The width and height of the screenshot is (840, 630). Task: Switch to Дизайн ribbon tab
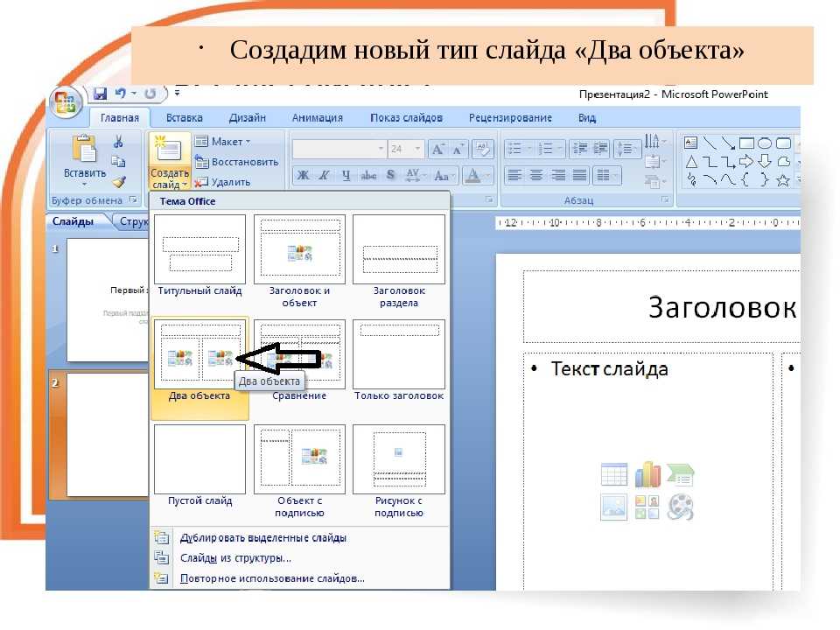point(247,118)
